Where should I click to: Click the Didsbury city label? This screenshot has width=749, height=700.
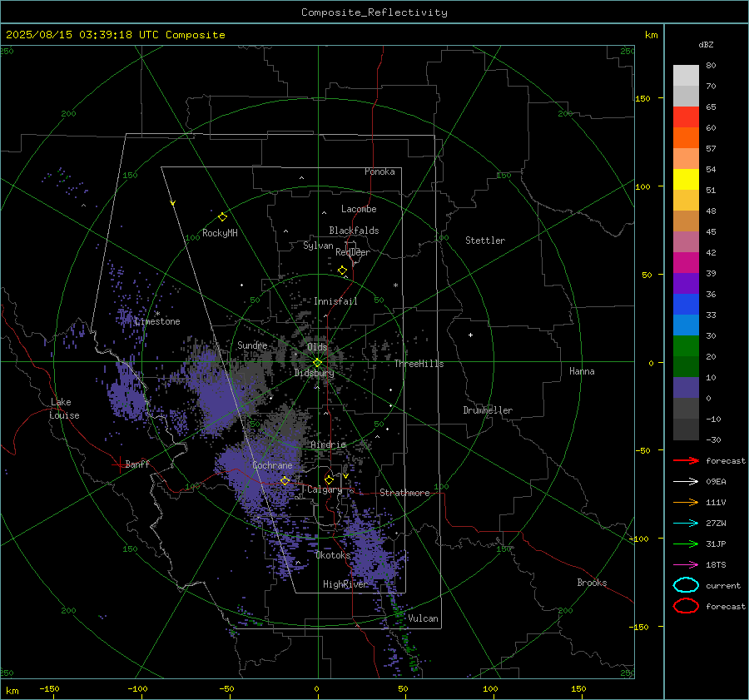[314, 373]
